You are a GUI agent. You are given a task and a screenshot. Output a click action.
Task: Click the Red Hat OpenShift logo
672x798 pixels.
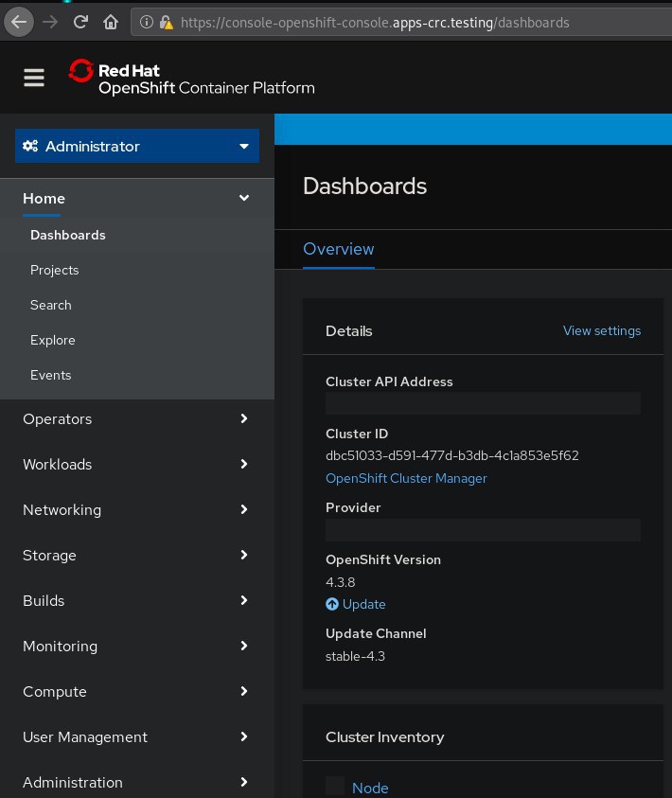(x=191, y=78)
